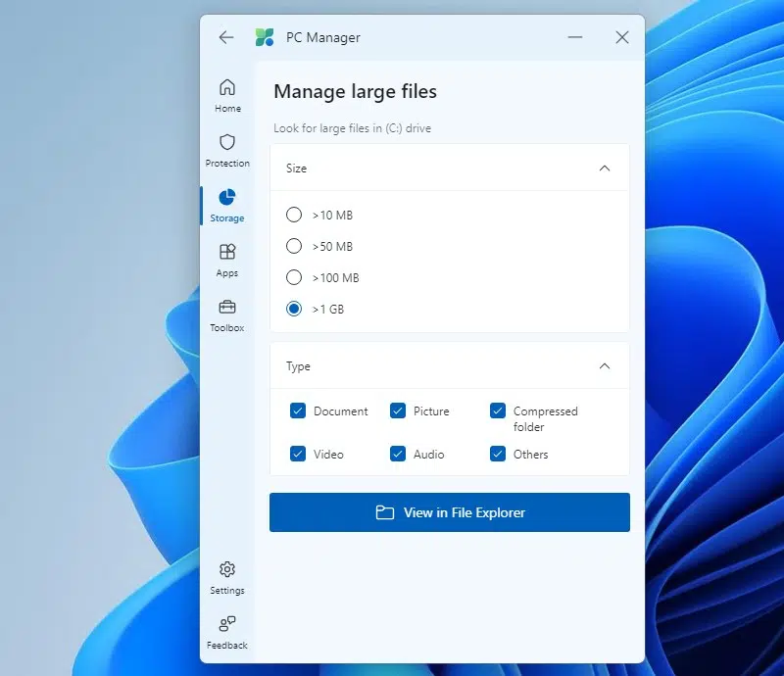Uncheck the Picture file type
The image size is (784, 676).
(398, 410)
